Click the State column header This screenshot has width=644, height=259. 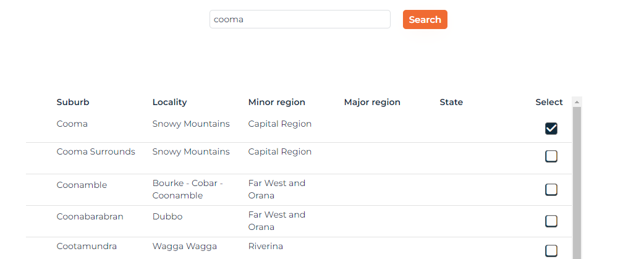point(451,102)
